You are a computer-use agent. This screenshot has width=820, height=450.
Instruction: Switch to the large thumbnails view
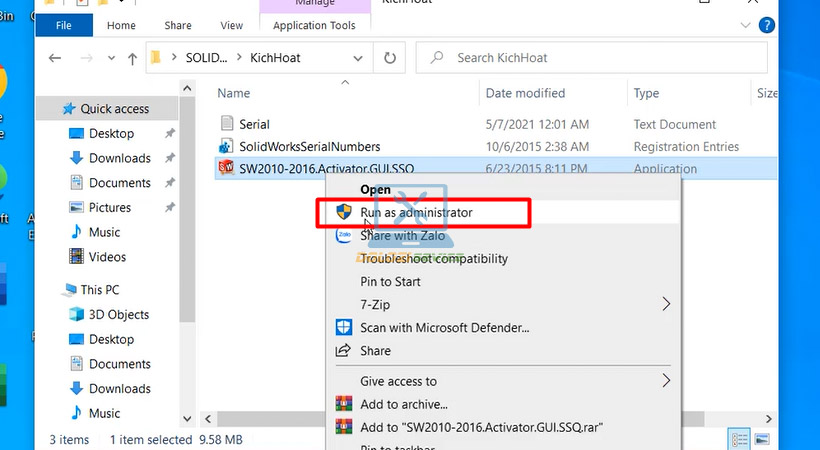pos(761,439)
